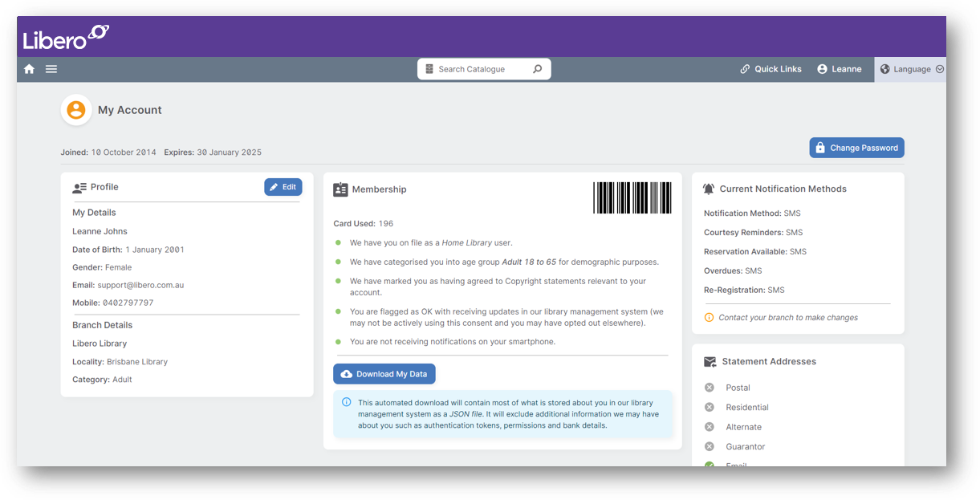
Task: Open the Language dropdown
Action: (912, 69)
